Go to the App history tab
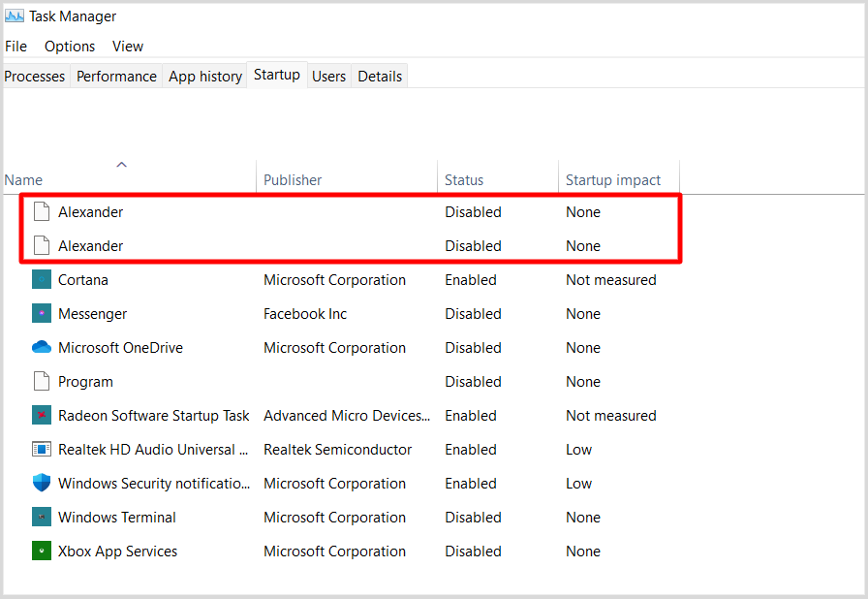The height and width of the screenshot is (599, 868). (205, 77)
